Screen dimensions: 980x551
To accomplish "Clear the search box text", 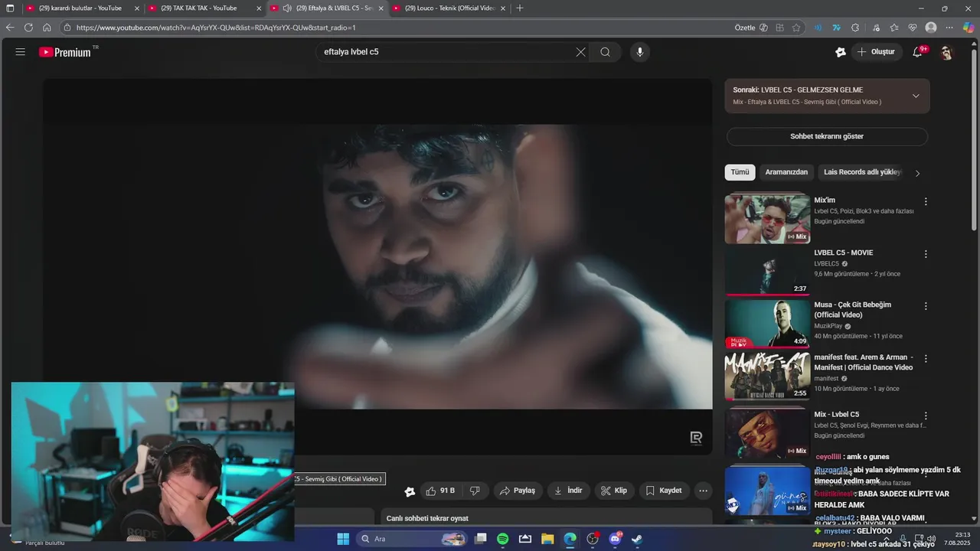I will click(580, 52).
